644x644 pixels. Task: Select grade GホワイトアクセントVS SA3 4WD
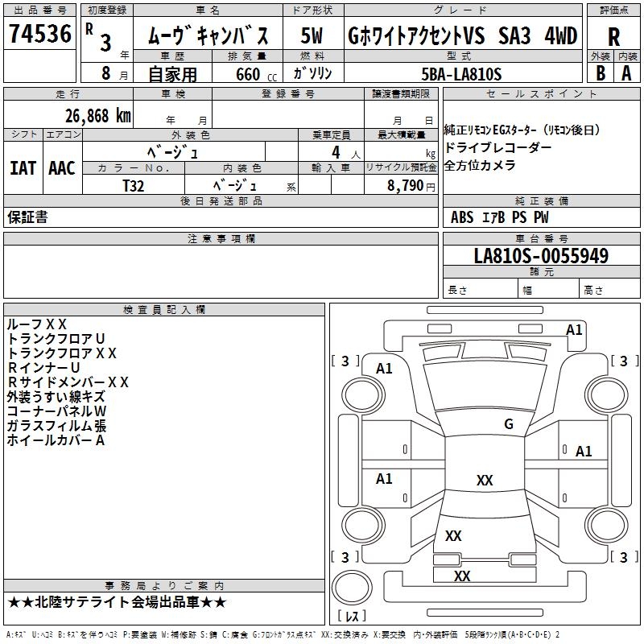click(x=462, y=35)
